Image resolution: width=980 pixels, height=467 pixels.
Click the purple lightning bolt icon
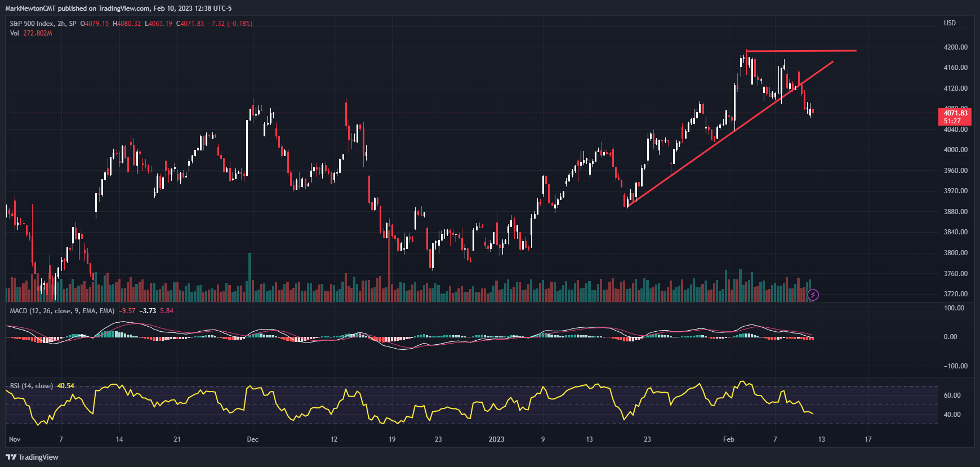pyautogui.click(x=813, y=295)
